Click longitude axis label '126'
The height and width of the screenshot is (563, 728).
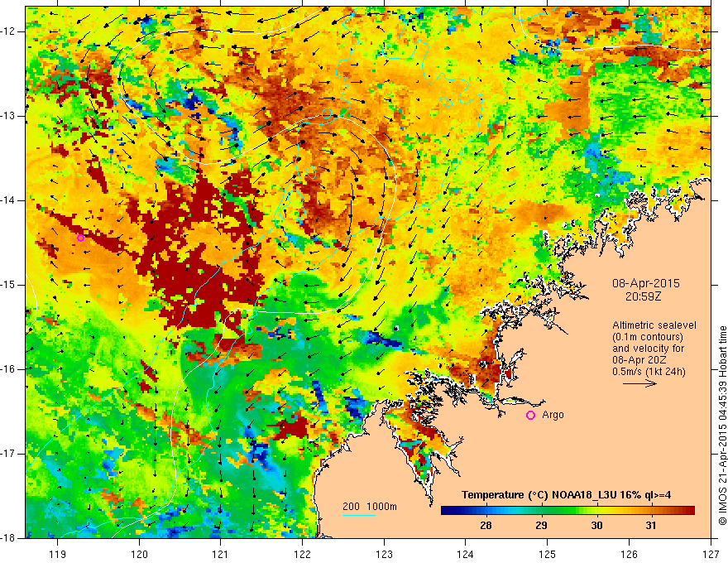[629, 554]
